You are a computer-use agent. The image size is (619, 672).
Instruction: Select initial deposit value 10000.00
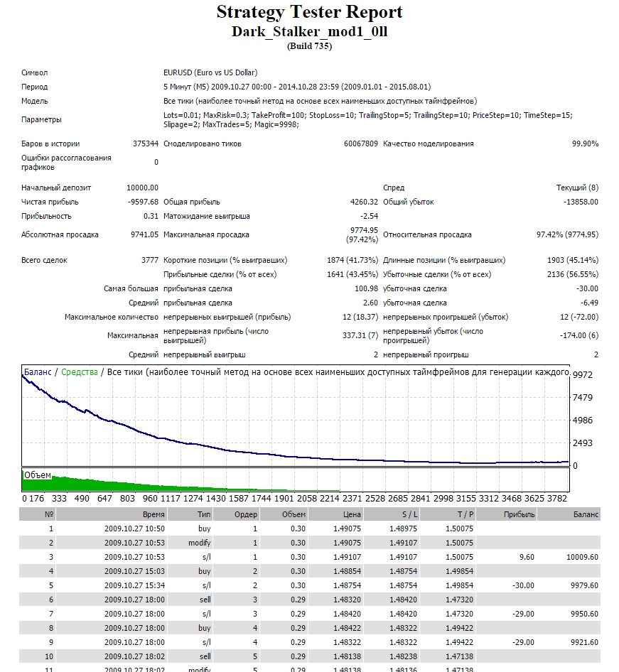click(x=142, y=188)
